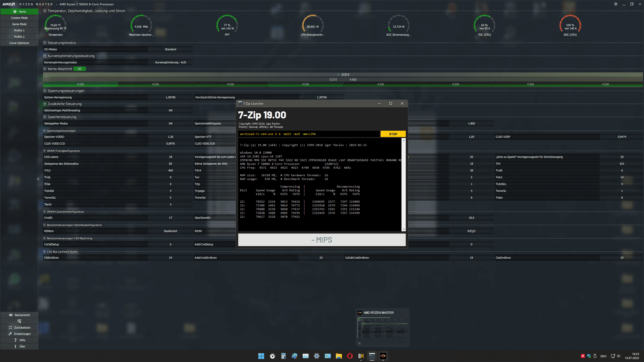Click the import/export profile icon in sidebar
This screenshot has width=644, height=362.
(x=19, y=321)
